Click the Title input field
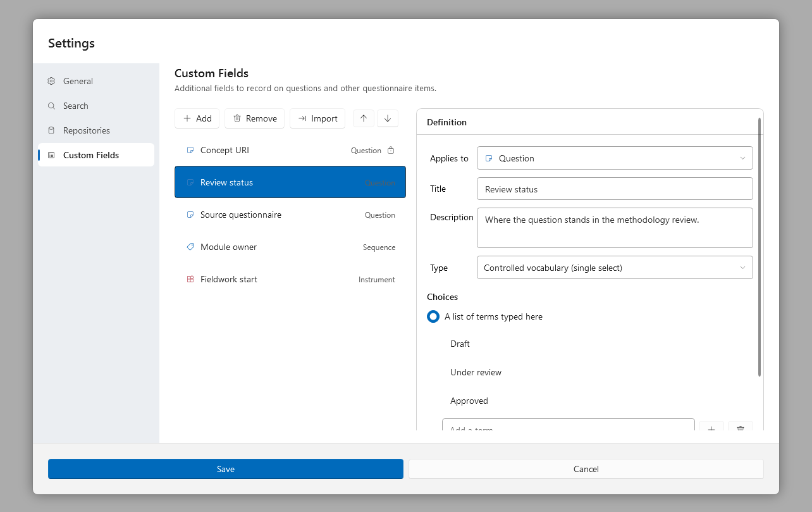The width and height of the screenshot is (812, 512). point(615,189)
